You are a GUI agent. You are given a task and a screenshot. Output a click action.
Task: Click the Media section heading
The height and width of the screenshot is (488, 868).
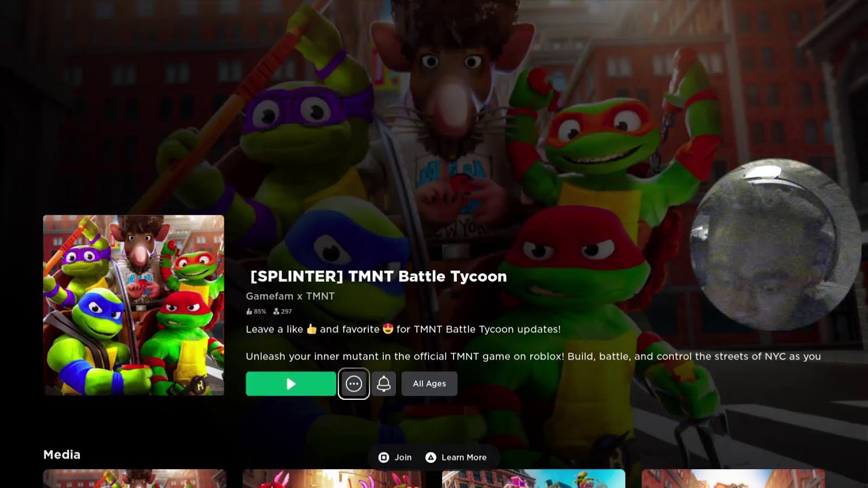pyautogui.click(x=62, y=455)
